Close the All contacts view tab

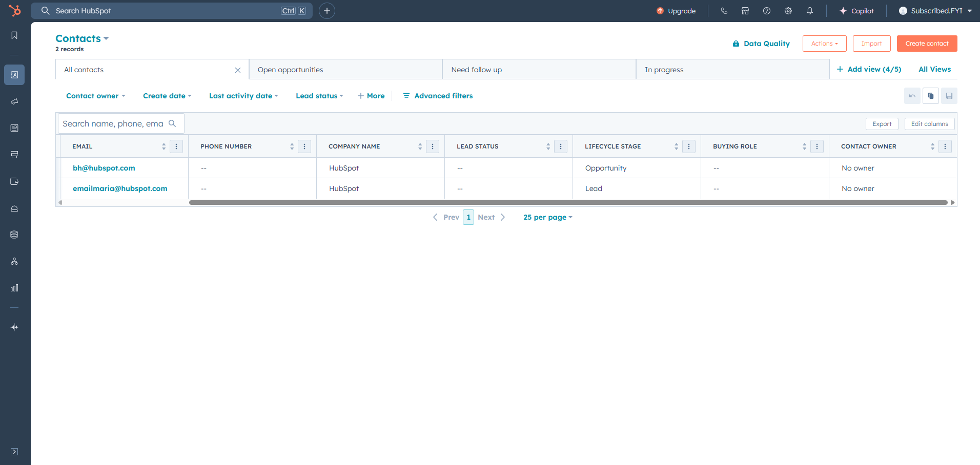[238, 70]
